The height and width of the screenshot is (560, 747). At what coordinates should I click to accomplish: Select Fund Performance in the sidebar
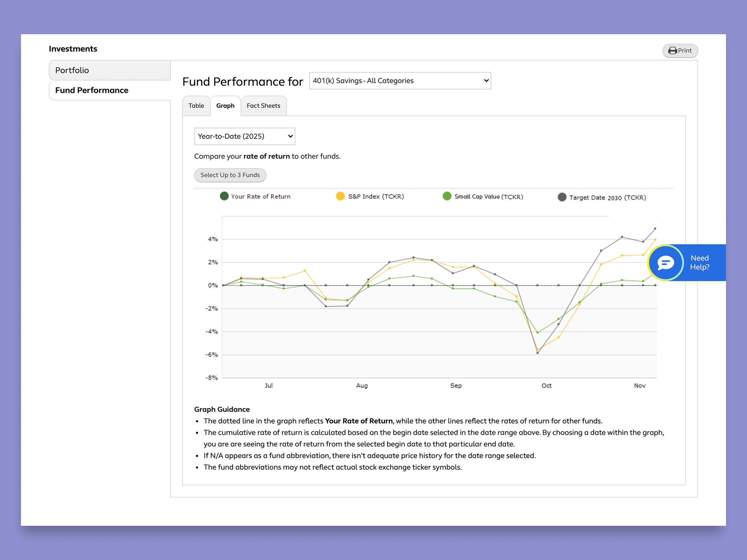110,90
